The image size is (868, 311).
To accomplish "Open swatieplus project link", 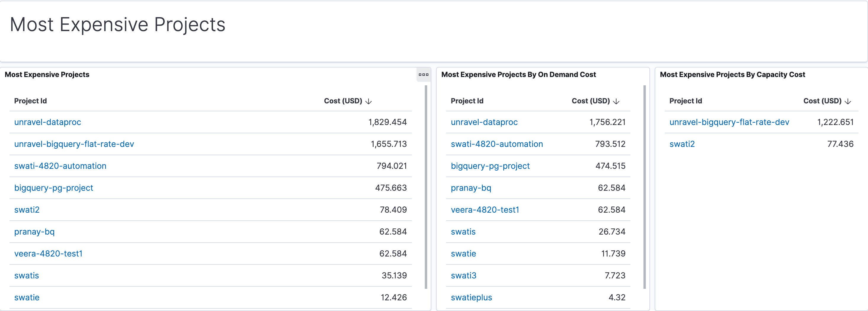I will coord(471,297).
